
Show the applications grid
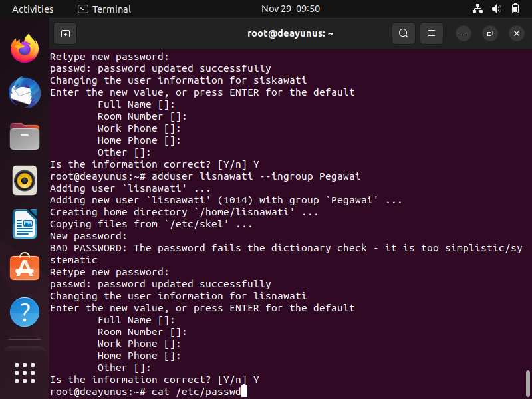(25, 373)
